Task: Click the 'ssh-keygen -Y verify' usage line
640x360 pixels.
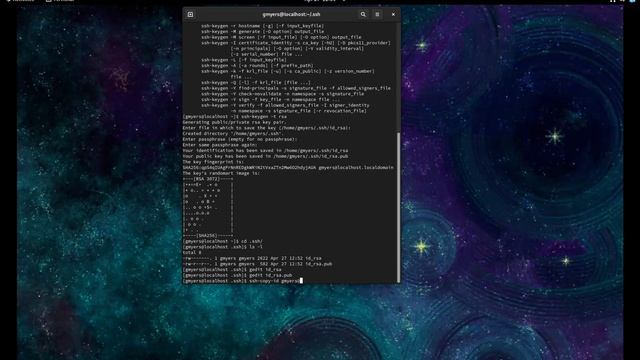Action: 285,106
